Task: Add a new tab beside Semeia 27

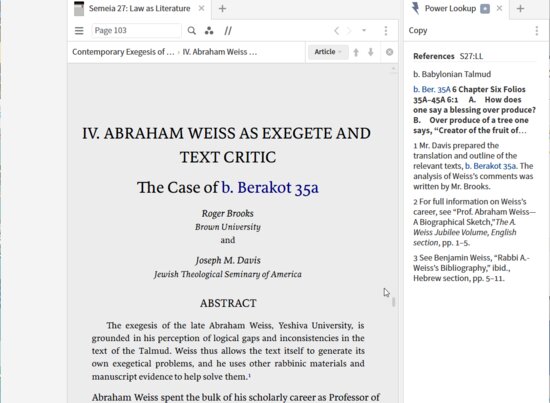Action: (x=222, y=9)
